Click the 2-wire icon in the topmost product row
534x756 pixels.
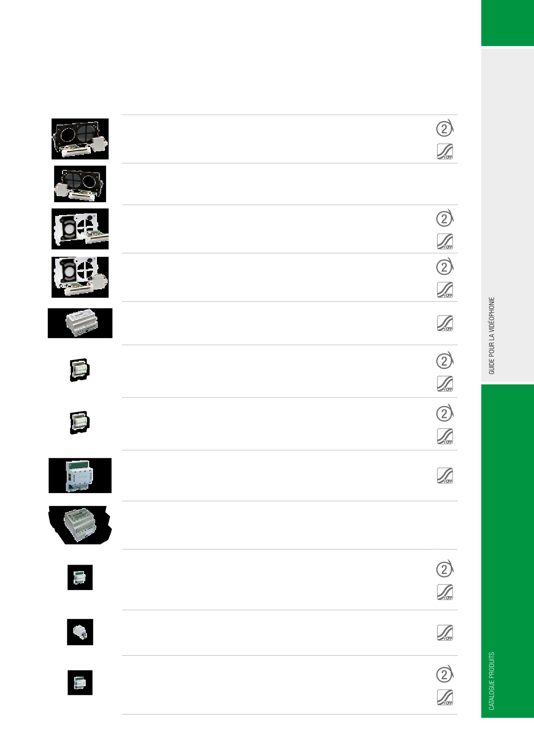pyautogui.click(x=445, y=128)
